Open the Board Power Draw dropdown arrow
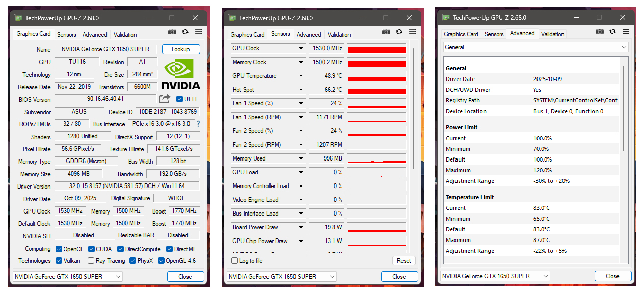The image size is (644, 293). (x=301, y=228)
